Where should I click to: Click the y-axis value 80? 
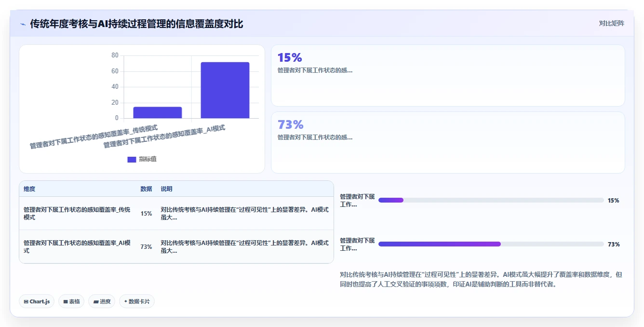(115, 55)
